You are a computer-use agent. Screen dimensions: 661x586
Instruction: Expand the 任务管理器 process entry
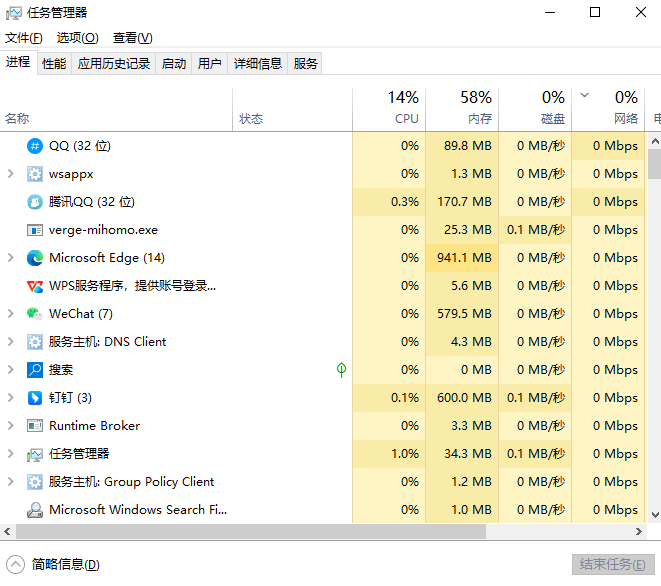11,454
